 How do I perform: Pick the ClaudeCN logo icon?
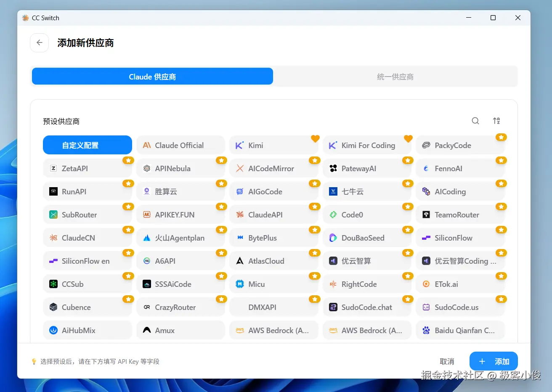53,238
